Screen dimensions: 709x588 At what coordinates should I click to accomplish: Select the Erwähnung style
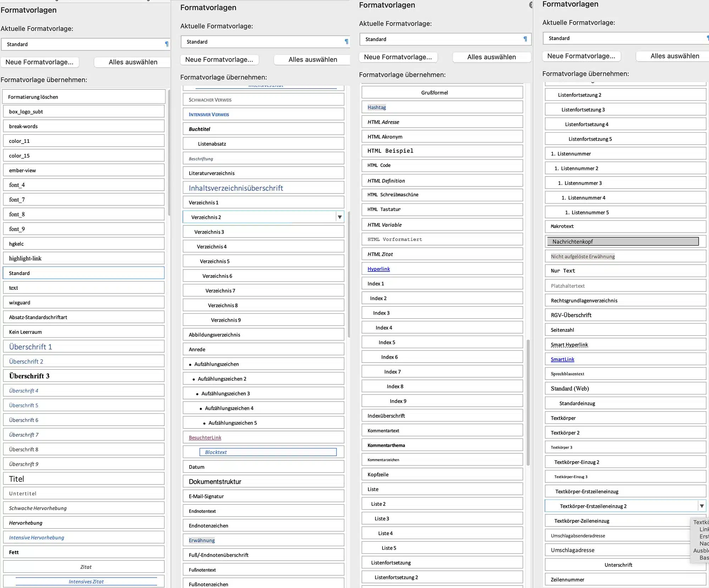(263, 540)
